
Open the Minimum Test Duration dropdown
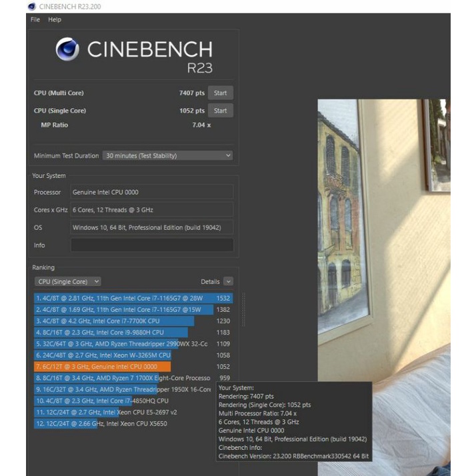[167, 156]
